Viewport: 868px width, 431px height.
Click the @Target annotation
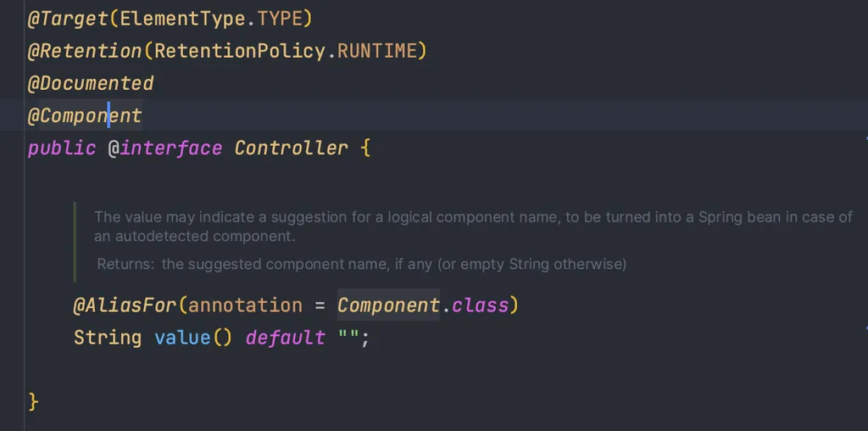click(68, 19)
